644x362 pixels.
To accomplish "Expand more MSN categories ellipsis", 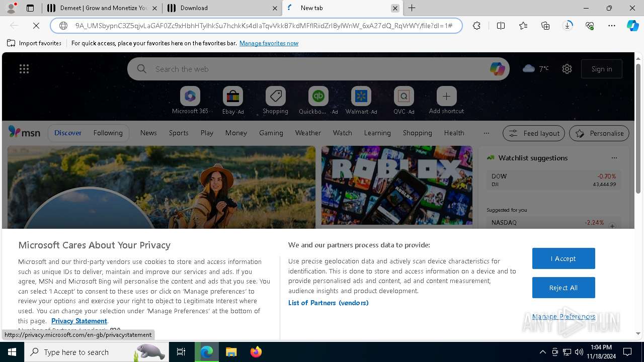I will 486,133.
